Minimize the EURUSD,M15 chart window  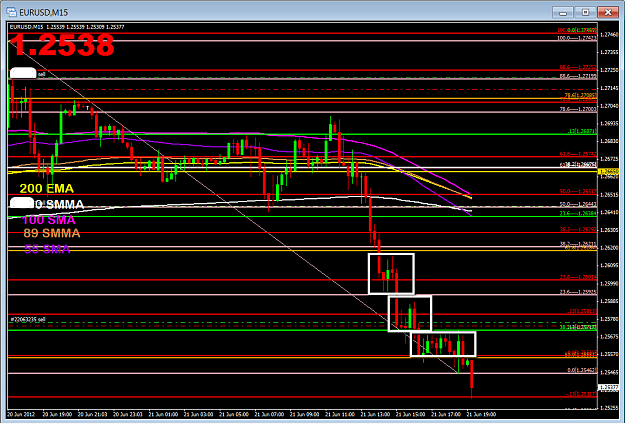(x=562, y=12)
